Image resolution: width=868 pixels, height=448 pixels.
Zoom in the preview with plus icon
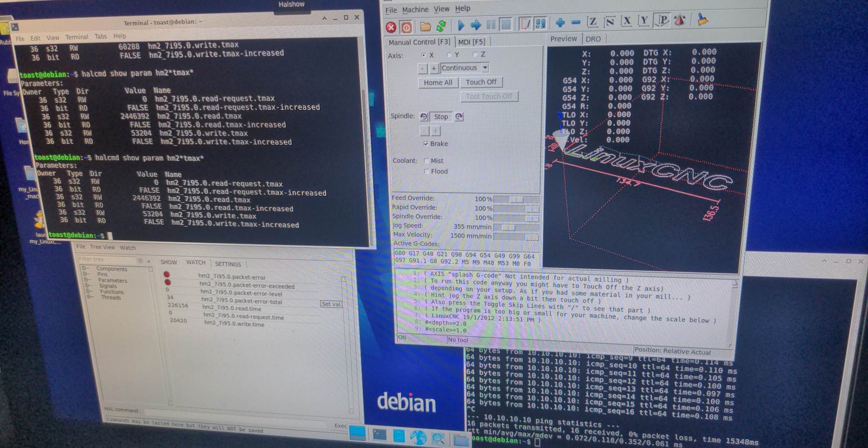point(560,23)
